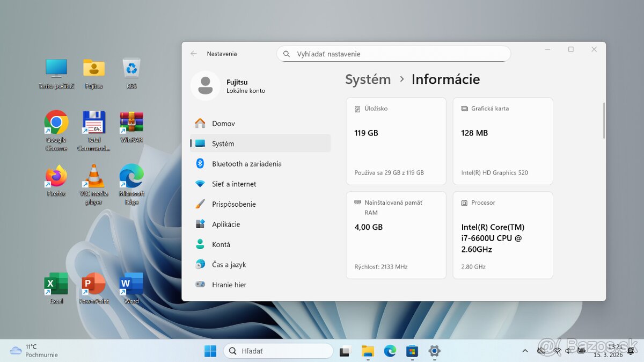Open Microsoft Store from the taskbar
The width and height of the screenshot is (644, 362).
click(x=412, y=351)
